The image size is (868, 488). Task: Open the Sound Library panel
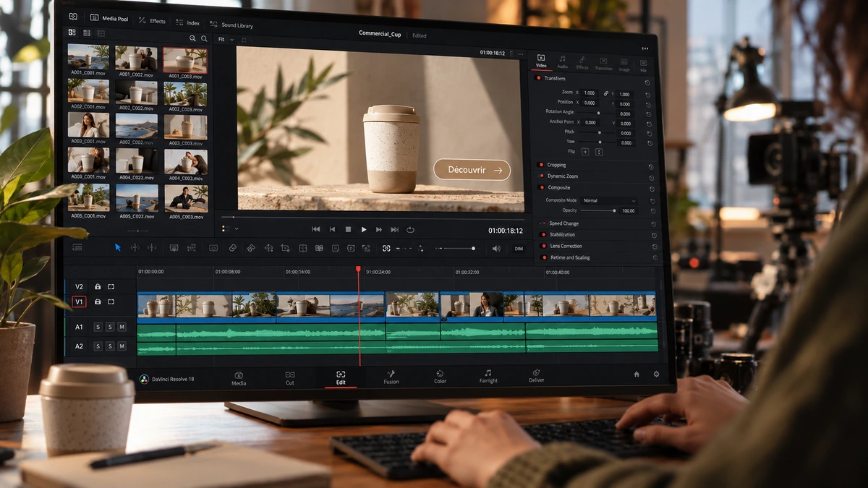click(232, 25)
